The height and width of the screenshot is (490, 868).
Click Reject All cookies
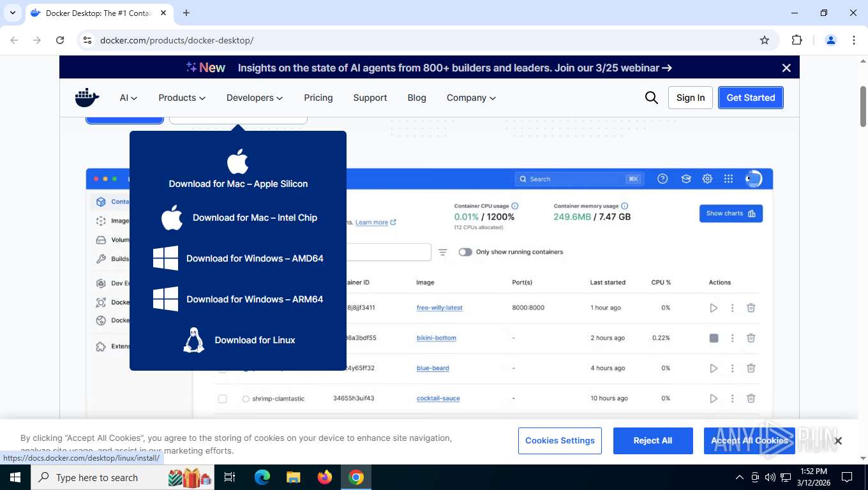point(653,441)
